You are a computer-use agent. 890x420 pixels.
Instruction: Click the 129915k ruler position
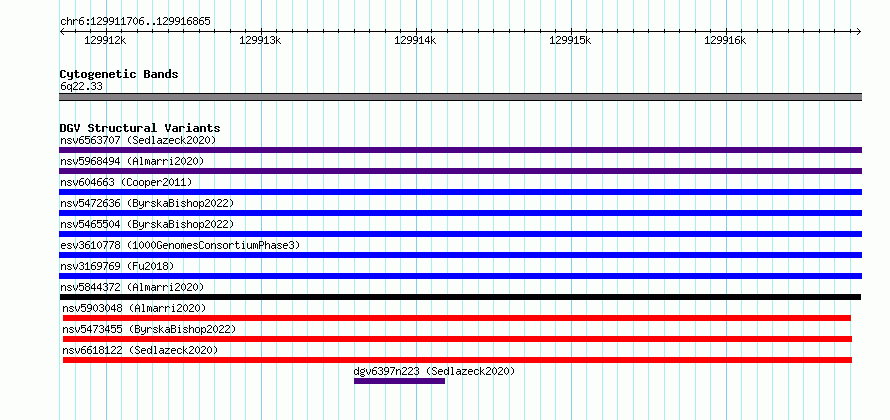coord(570,40)
